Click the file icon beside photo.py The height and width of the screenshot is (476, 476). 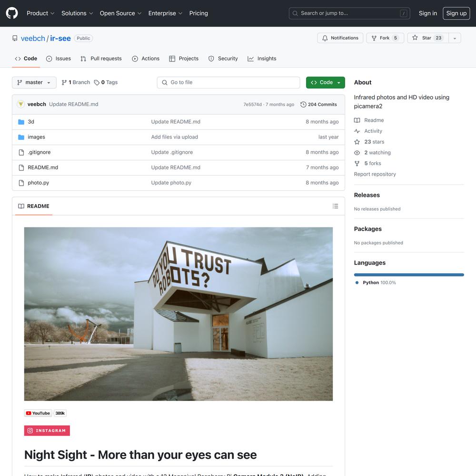coord(21,183)
